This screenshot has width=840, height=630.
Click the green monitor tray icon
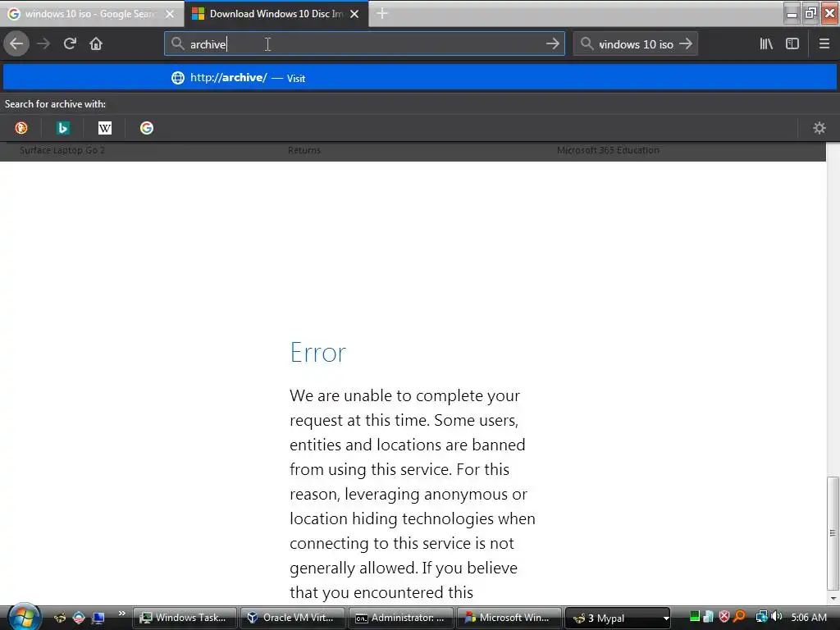tap(694, 617)
